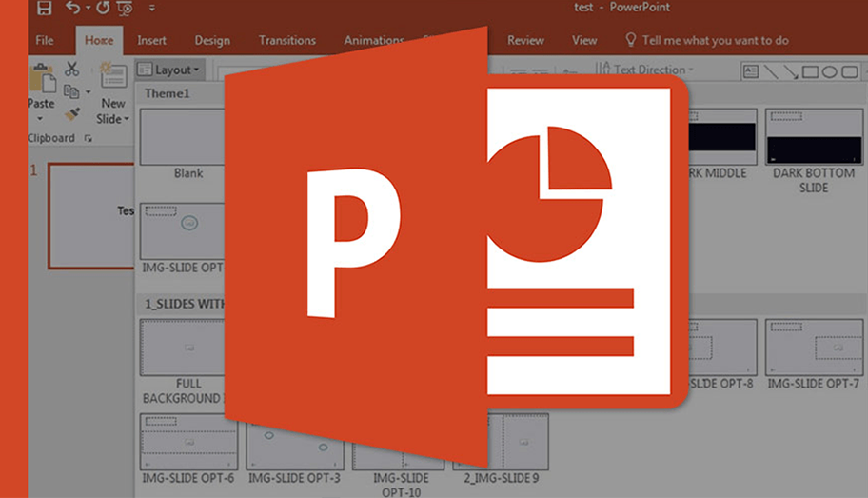Switch to the Home tab

99,40
